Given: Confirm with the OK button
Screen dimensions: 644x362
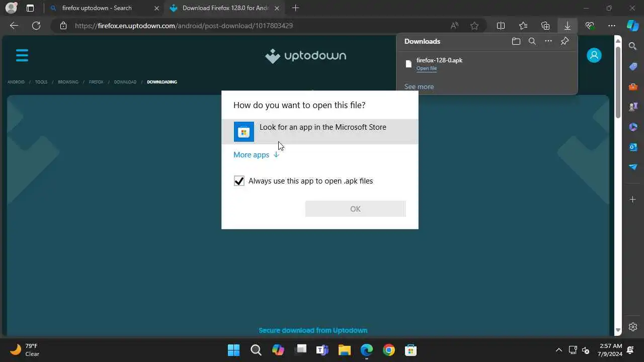Looking at the screenshot, I should coord(355,209).
